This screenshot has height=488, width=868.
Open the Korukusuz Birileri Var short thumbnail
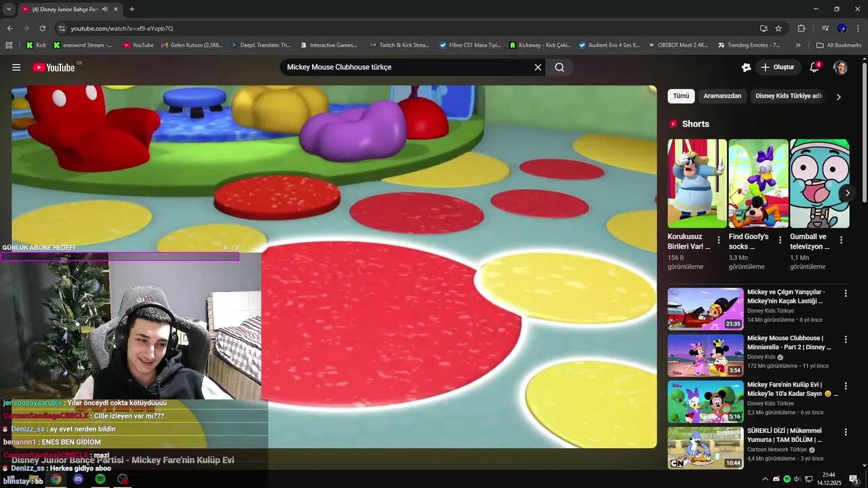tap(697, 184)
